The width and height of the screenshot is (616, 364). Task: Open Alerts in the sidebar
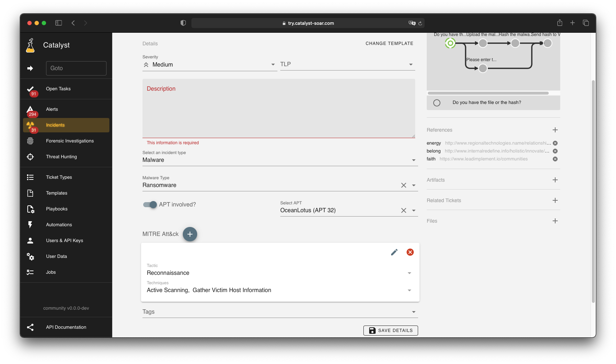52,109
